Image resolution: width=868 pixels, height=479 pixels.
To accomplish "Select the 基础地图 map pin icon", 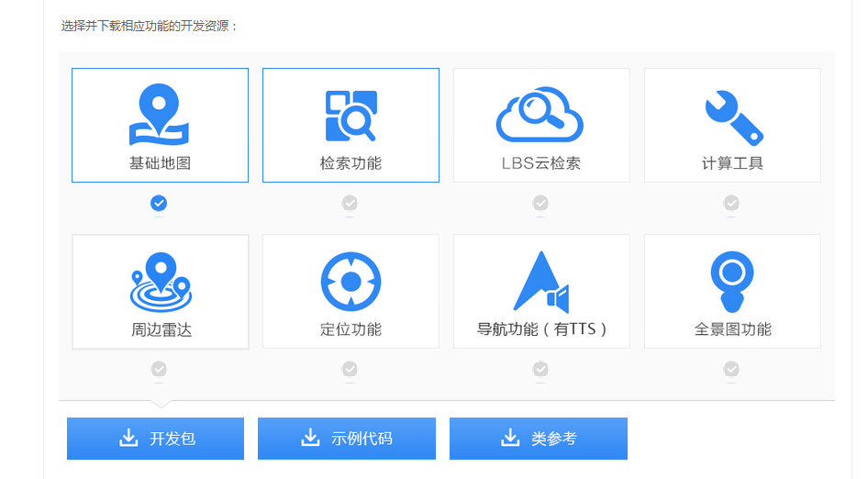I will (x=159, y=115).
